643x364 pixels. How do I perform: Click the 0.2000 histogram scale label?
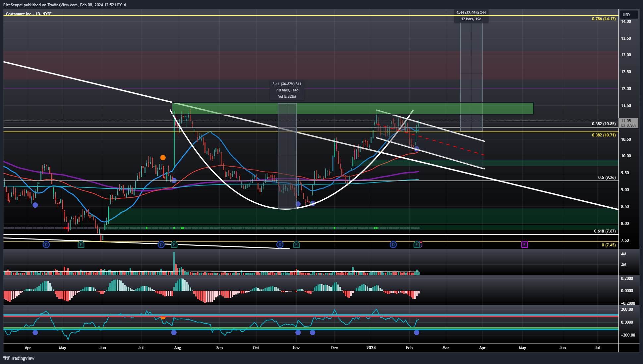(627, 279)
